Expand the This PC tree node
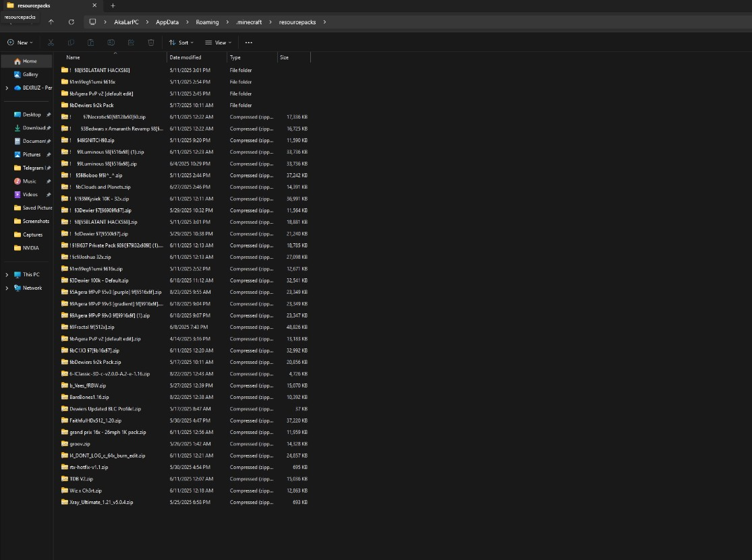 coord(7,275)
